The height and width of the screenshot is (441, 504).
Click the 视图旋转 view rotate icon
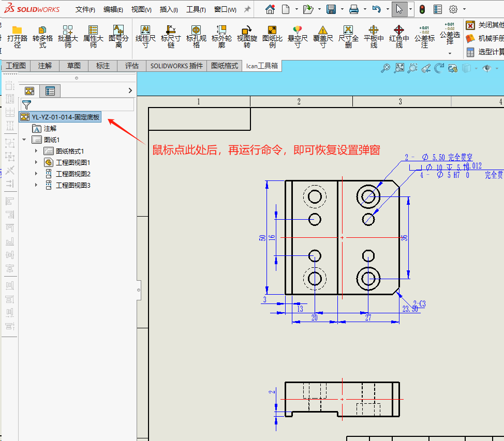247,31
